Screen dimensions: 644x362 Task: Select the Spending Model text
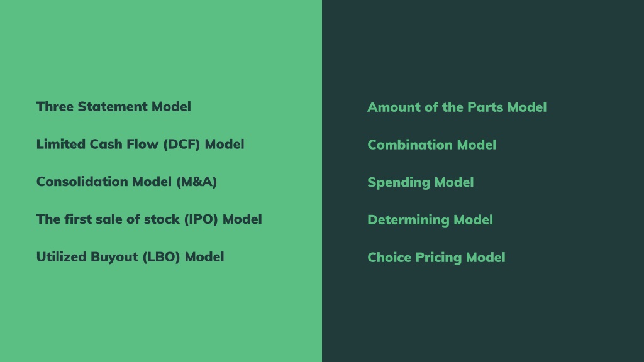(x=421, y=183)
